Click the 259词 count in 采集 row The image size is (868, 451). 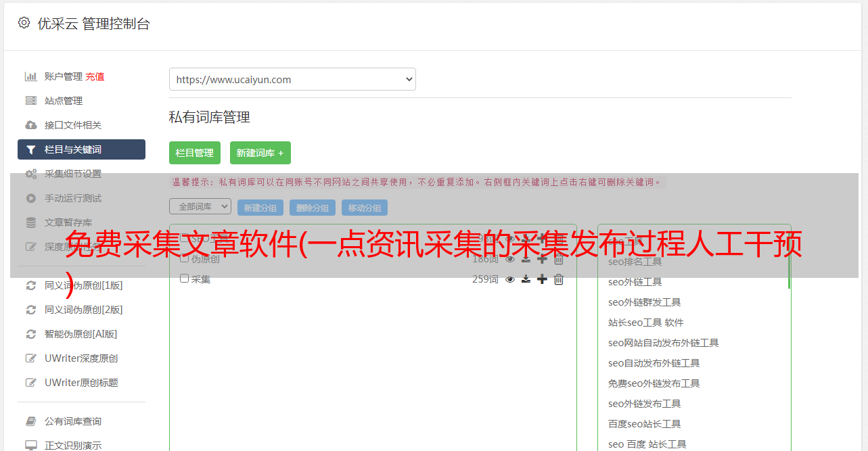coord(485,279)
